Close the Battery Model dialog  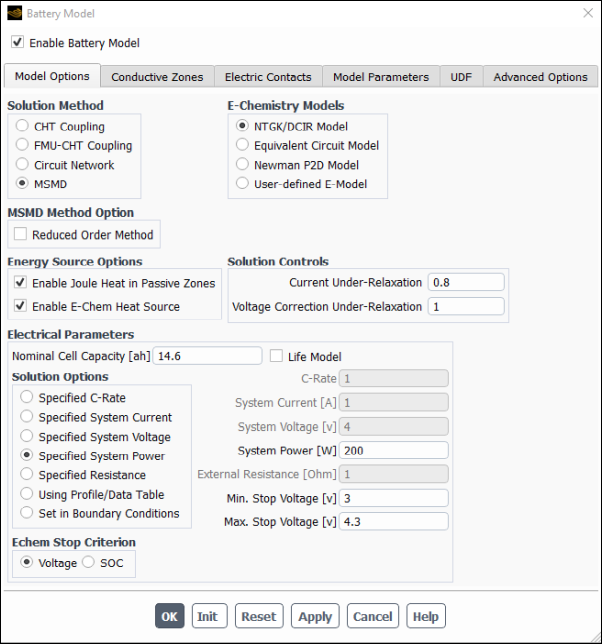tap(588, 13)
